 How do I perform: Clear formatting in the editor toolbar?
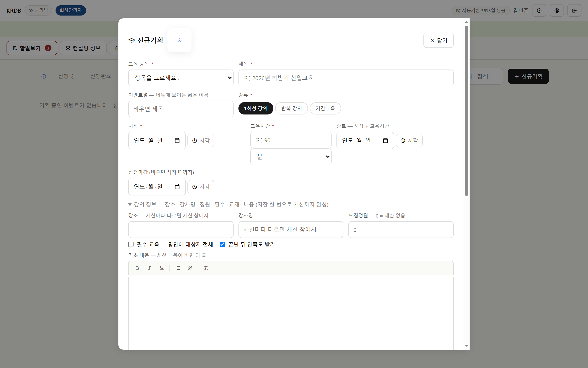tap(206, 268)
